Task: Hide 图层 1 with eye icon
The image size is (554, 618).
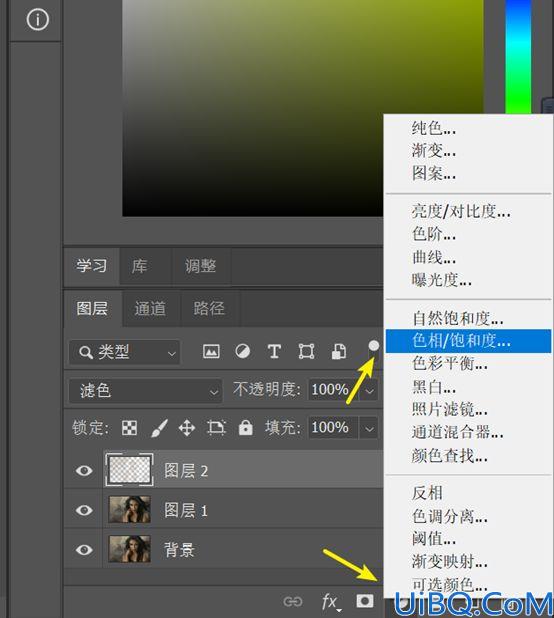Action: coord(84,510)
